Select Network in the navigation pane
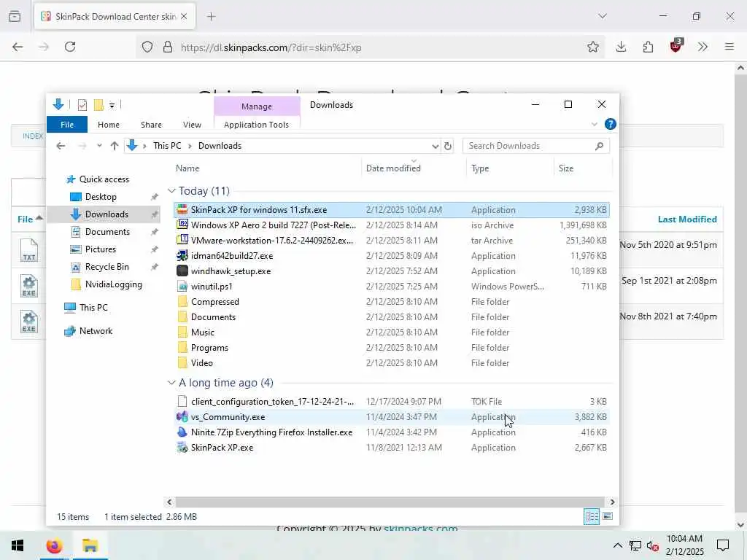 click(x=96, y=331)
